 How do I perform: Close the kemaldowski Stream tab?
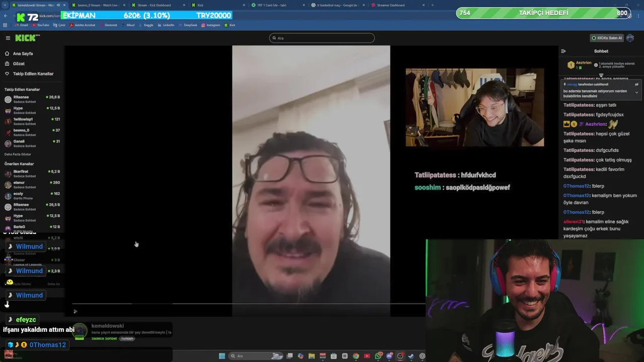[x=64, y=5]
